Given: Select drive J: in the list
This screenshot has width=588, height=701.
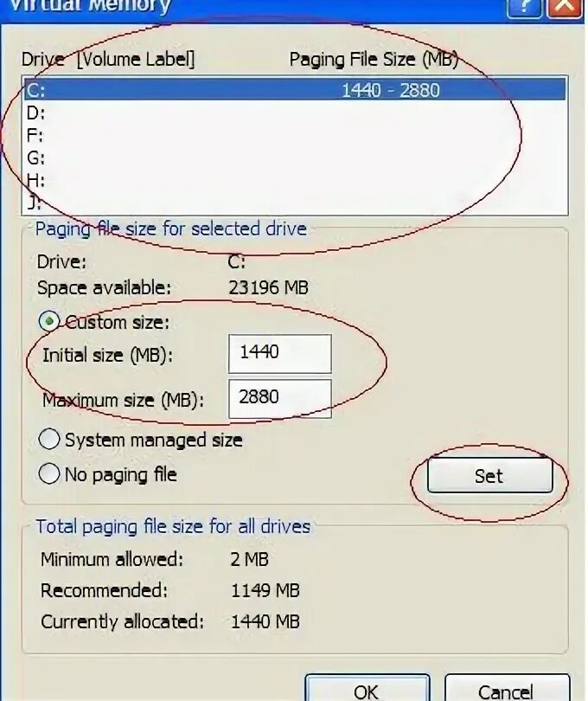Looking at the screenshot, I should (295, 203).
